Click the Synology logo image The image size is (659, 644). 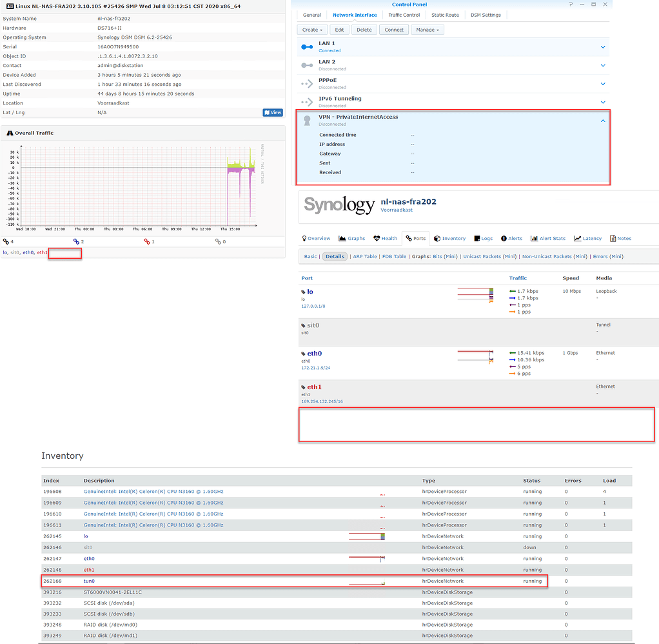coord(339,205)
